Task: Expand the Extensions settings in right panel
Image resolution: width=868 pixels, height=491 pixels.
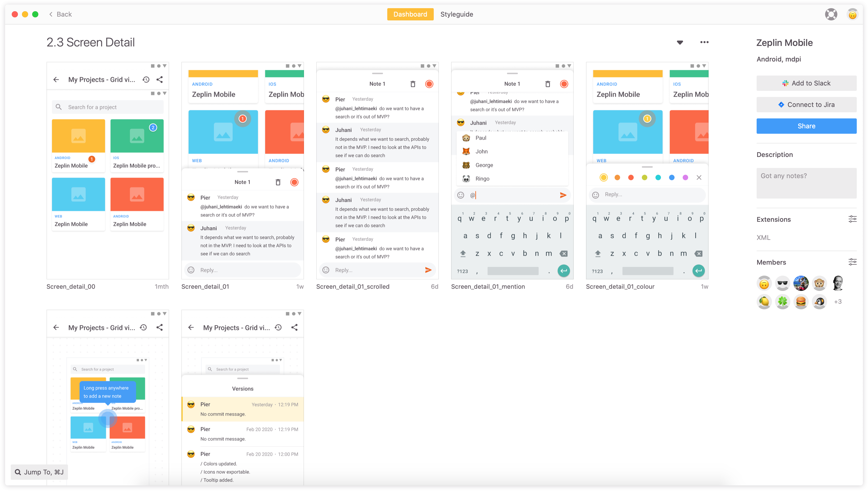Action: [x=852, y=219]
